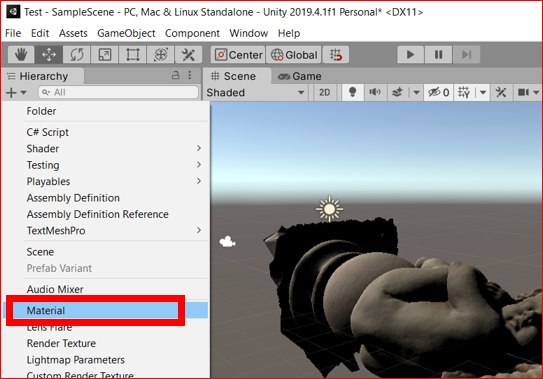Image resolution: width=543 pixels, height=379 pixels.
Task: Expand the Shader submenu
Action: coord(106,149)
